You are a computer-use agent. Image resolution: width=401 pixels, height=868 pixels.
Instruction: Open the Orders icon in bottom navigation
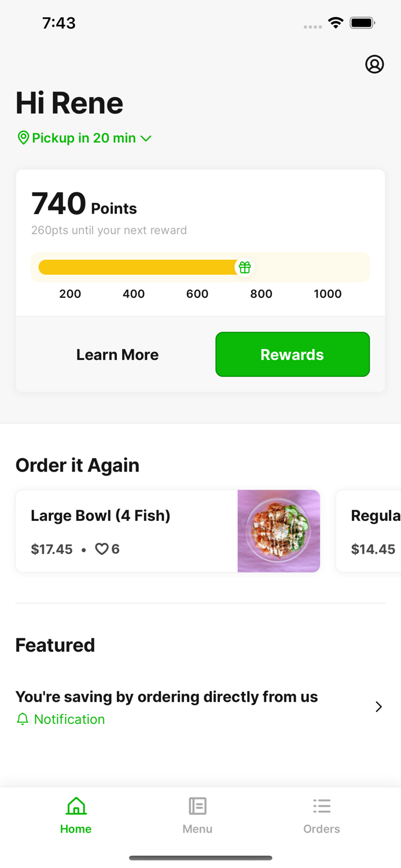[322, 805]
